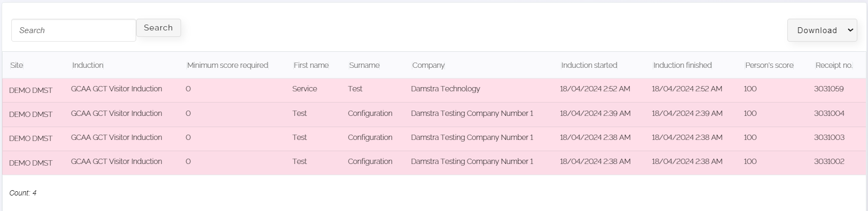Viewport: 868px width, 211px height.
Task: Select receipt number 3031004
Action: (x=829, y=113)
